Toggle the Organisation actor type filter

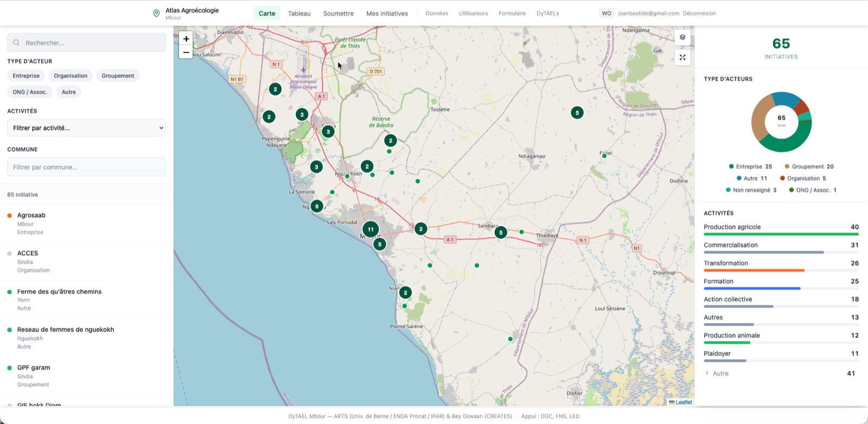click(71, 76)
